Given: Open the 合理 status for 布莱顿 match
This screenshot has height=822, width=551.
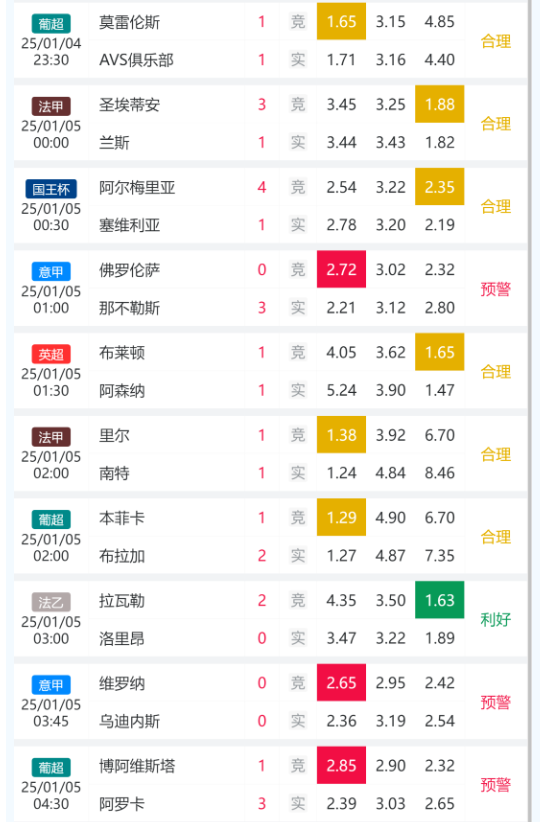Looking at the screenshot, I should [x=495, y=372].
